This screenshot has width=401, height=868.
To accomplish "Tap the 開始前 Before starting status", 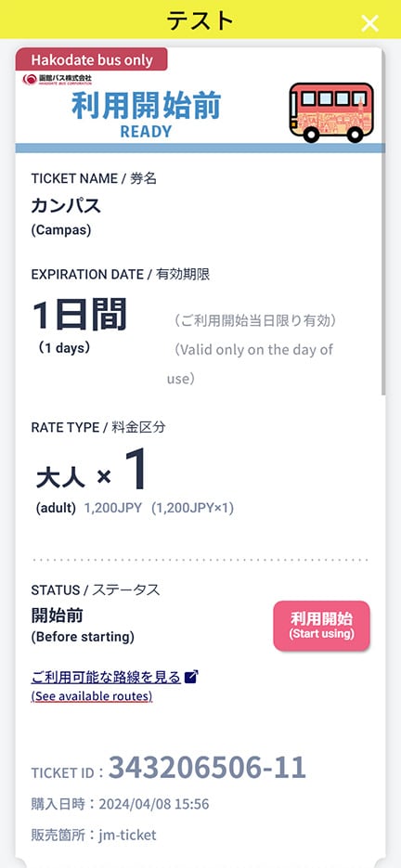I will 83,625.
